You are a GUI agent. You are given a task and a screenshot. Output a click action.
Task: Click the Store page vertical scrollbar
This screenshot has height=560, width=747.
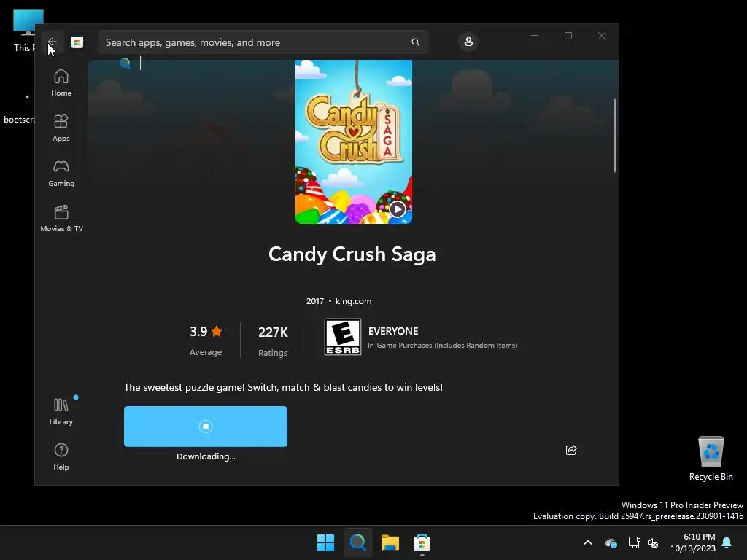[x=614, y=135]
